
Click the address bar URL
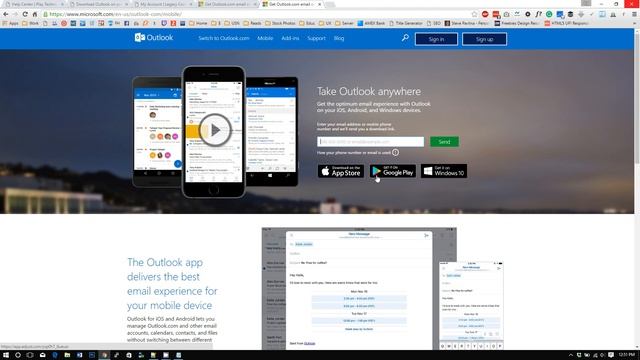point(115,14)
